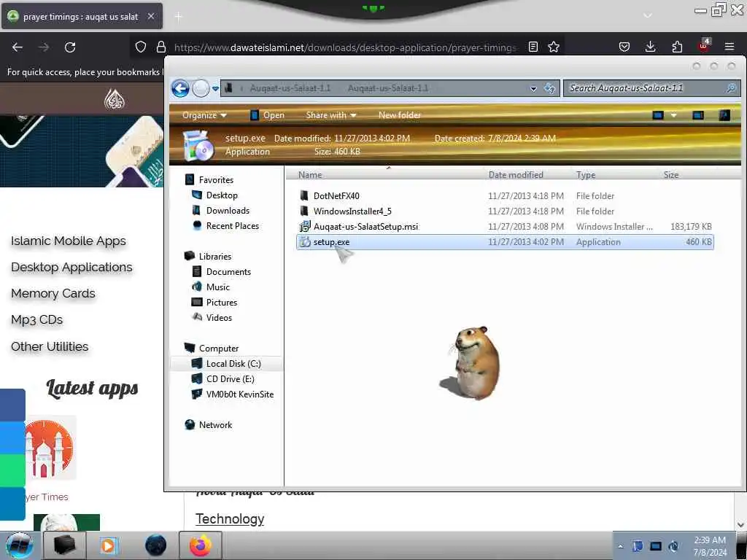Screen dimensions: 747x560
Task: Open Pictures library
Action: pyautogui.click(x=222, y=303)
